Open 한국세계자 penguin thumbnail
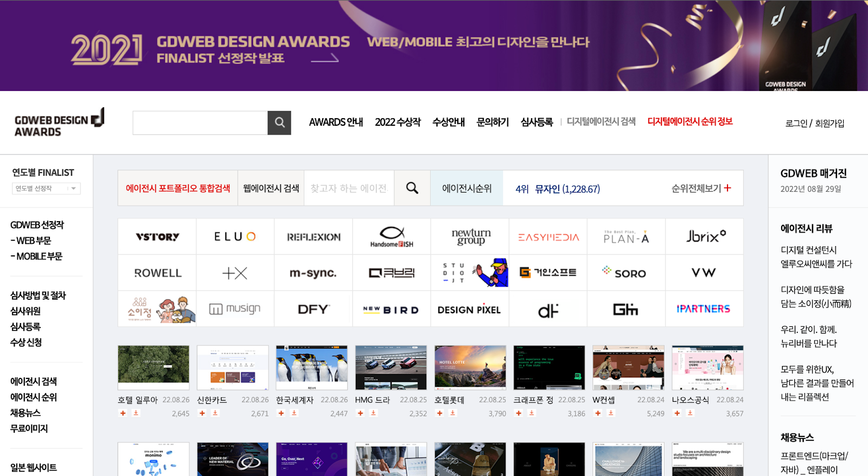The width and height of the screenshot is (868, 476). tap(312, 368)
